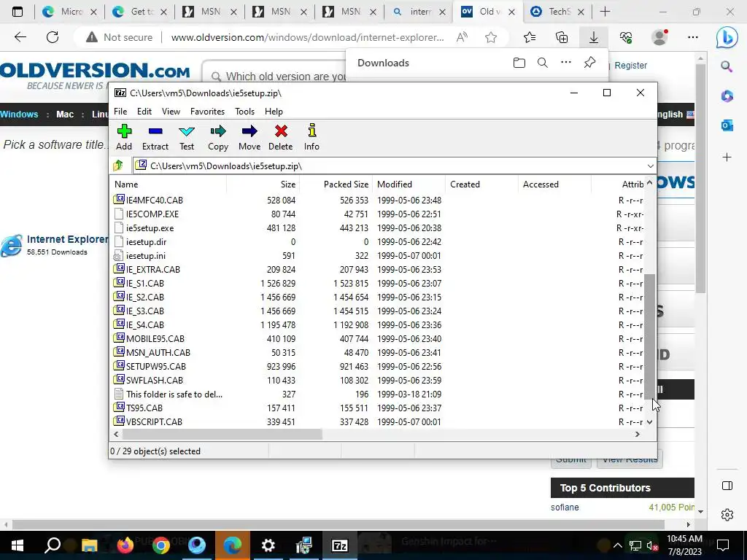The image size is (747, 560).
Task: Open Edge Favorites icon
Action: (x=530, y=37)
